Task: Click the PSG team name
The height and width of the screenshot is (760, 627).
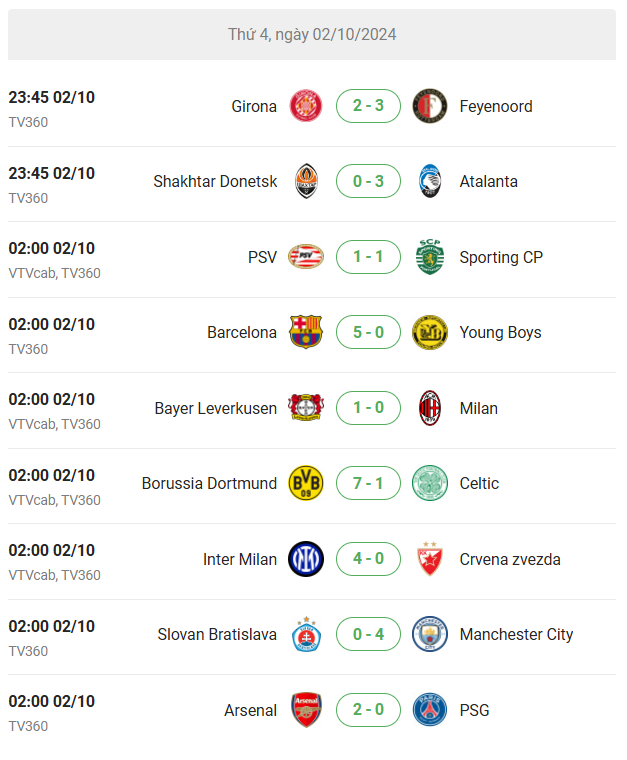Action: coord(474,710)
